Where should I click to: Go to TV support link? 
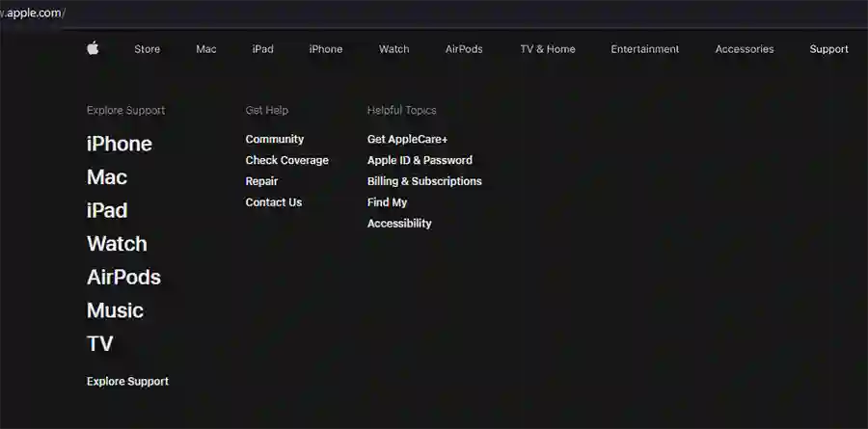(x=99, y=344)
